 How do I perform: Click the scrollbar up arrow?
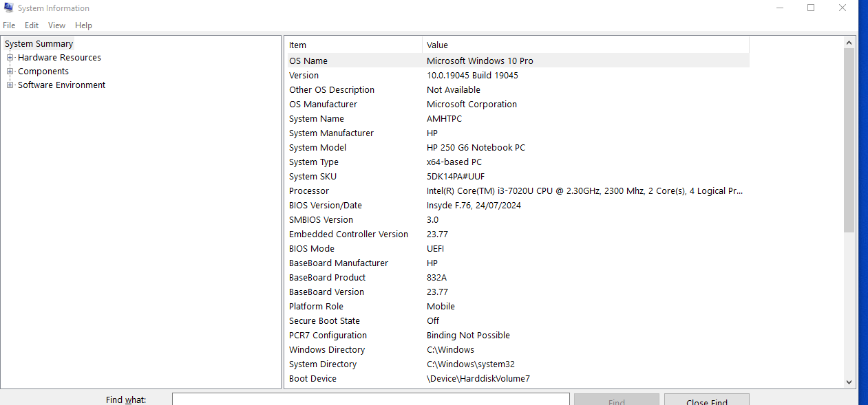click(849, 43)
